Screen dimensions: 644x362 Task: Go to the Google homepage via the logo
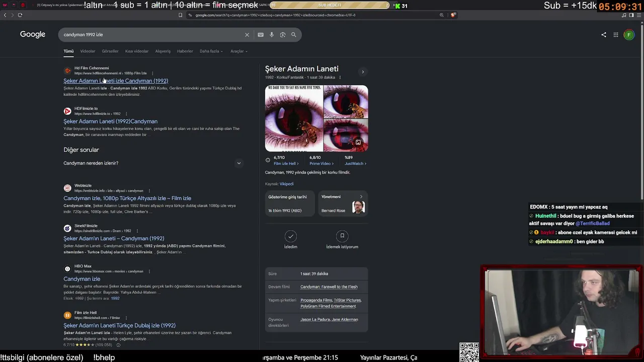point(33,34)
